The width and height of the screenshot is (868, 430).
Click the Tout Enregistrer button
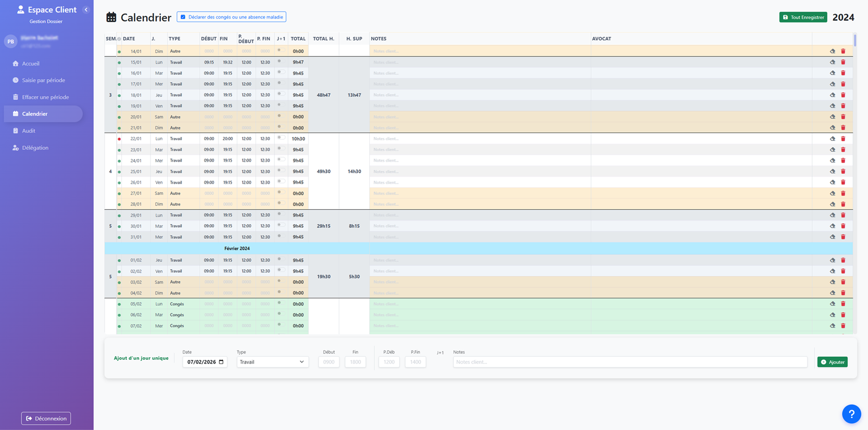coord(803,17)
